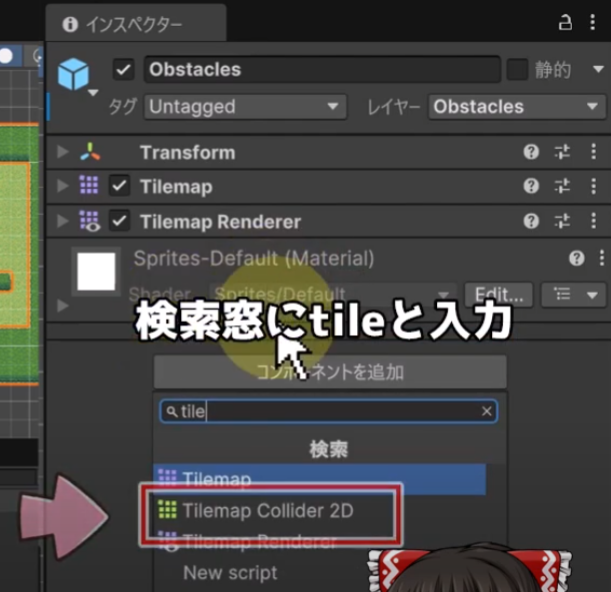
Task: Click the 検索 header in component popup
Action: pyautogui.click(x=328, y=449)
